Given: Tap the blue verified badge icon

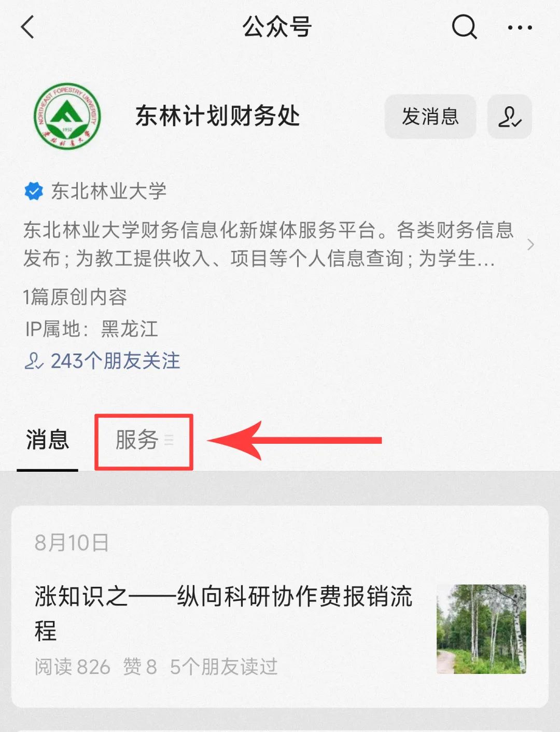Looking at the screenshot, I should click(34, 191).
